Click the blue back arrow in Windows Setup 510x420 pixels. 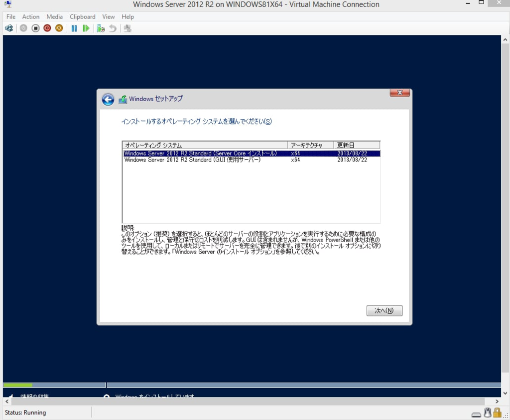[x=108, y=100]
